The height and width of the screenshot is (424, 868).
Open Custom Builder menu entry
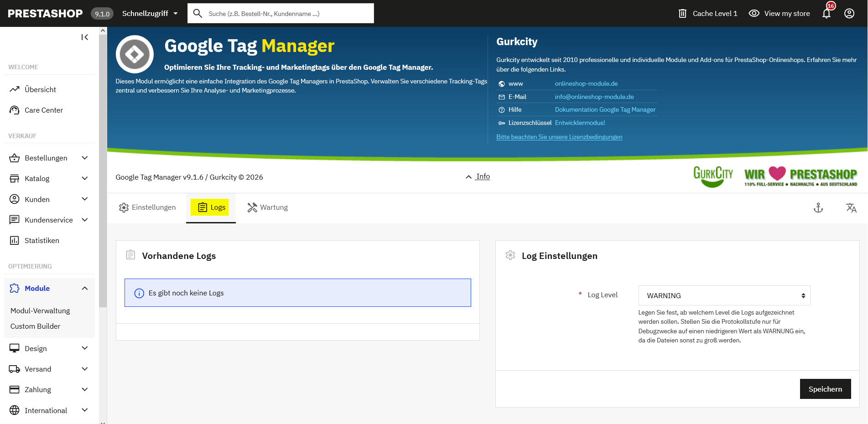coord(35,326)
